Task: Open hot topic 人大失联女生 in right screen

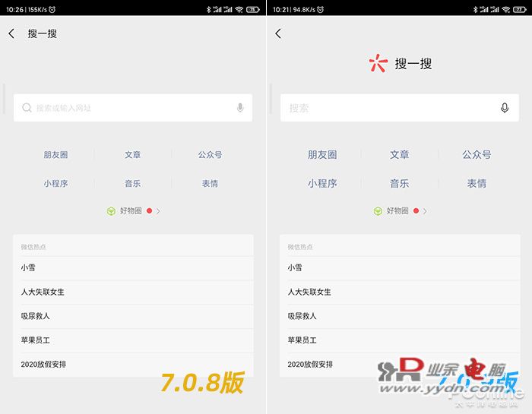Action: tap(400, 292)
